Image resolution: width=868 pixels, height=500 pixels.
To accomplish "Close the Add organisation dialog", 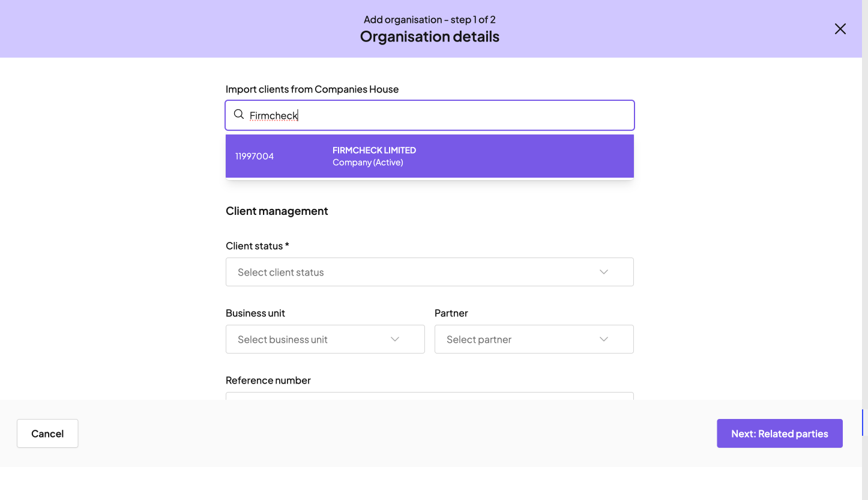I will 840,29.
